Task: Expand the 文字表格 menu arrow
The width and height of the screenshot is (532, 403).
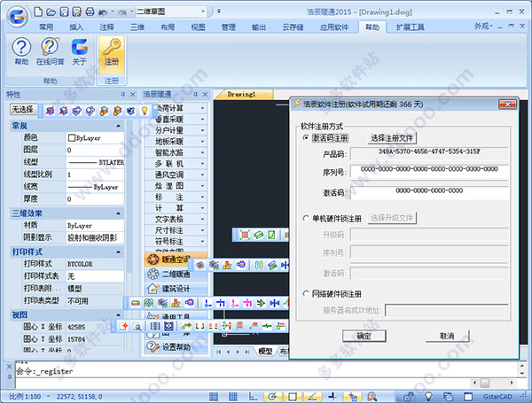Action: [202, 220]
